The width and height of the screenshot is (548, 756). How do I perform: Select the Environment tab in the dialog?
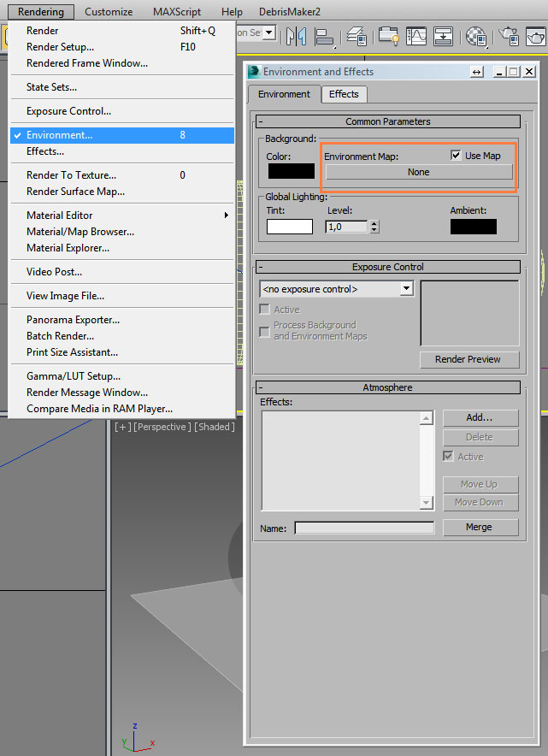(x=284, y=94)
